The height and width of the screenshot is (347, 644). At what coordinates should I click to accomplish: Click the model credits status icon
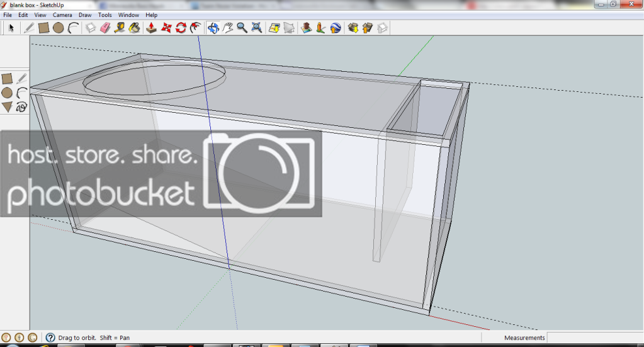click(20, 338)
